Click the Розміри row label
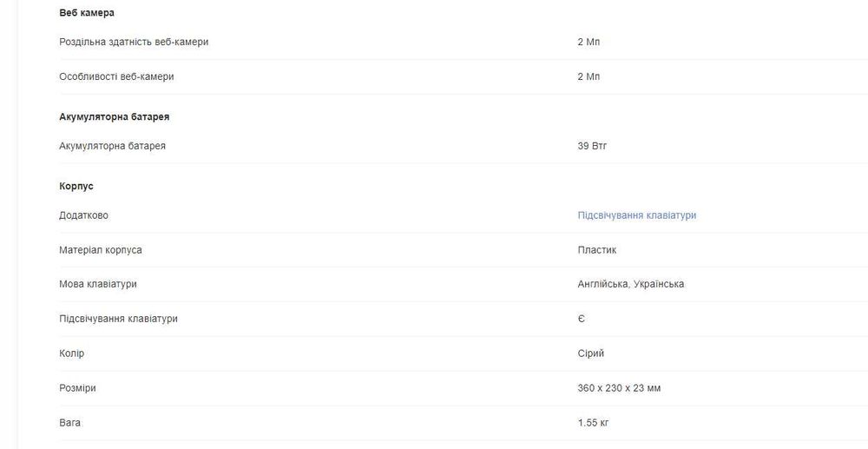Screen dimensions: 868x449 (x=77, y=388)
